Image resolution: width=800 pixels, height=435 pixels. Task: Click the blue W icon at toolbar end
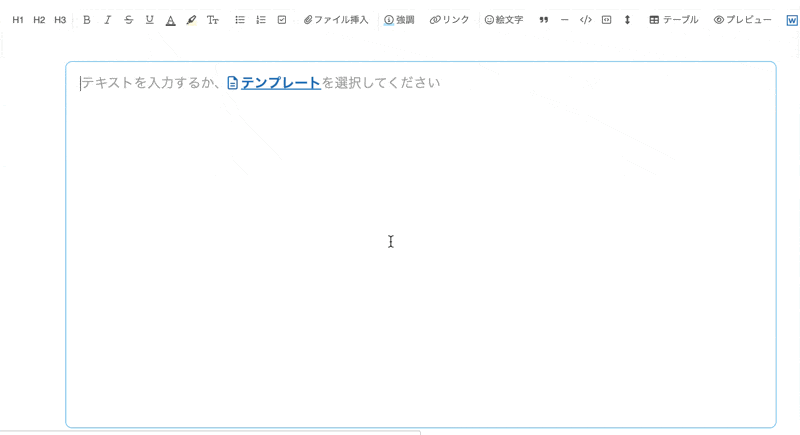[x=792, y=20]
